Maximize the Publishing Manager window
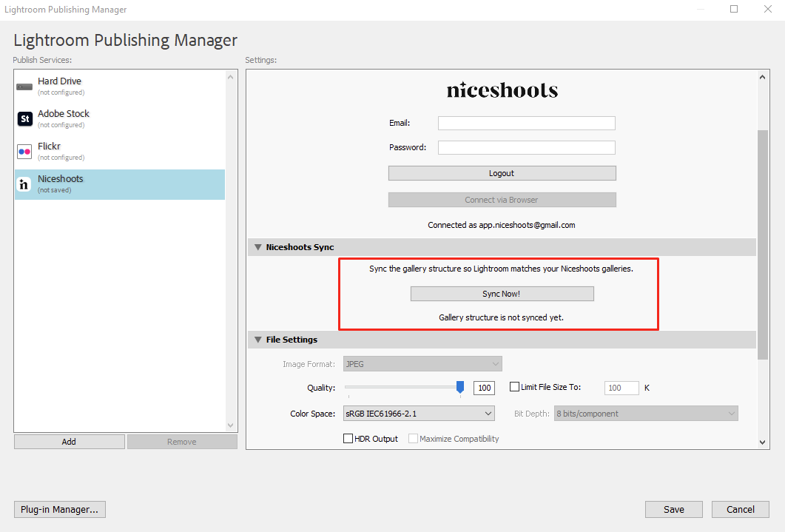The height and width of the screenshot is (532, 785). [x=734, y=9]
